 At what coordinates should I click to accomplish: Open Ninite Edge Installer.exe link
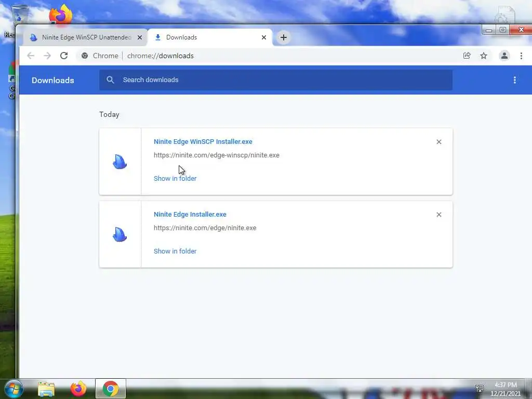190,215
